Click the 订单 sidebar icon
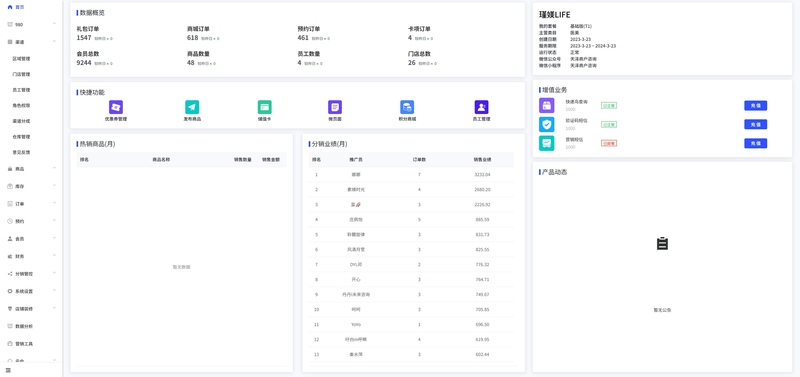 [10, 204]
